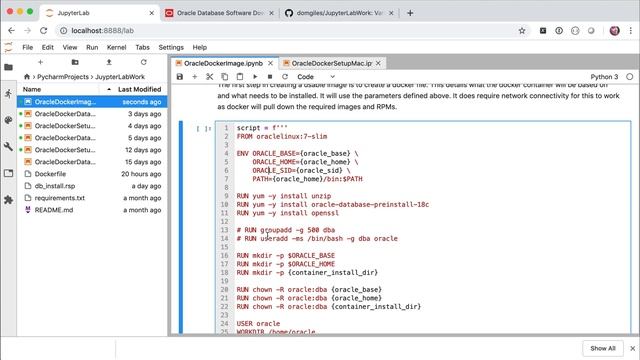This screenshot has width=640, height=360.
Task: Open the File Browser sidebar panel
Action: click(x=9, y=67)
